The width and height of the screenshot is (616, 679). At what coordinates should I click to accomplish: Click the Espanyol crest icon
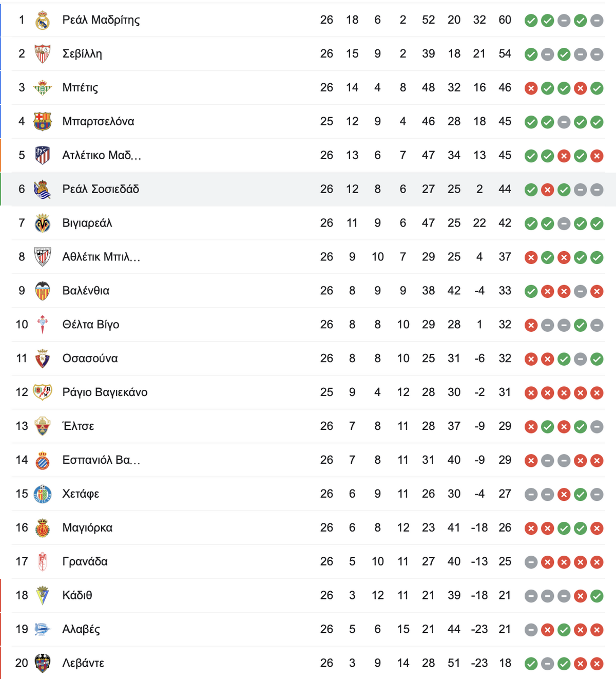click(43, 460)
